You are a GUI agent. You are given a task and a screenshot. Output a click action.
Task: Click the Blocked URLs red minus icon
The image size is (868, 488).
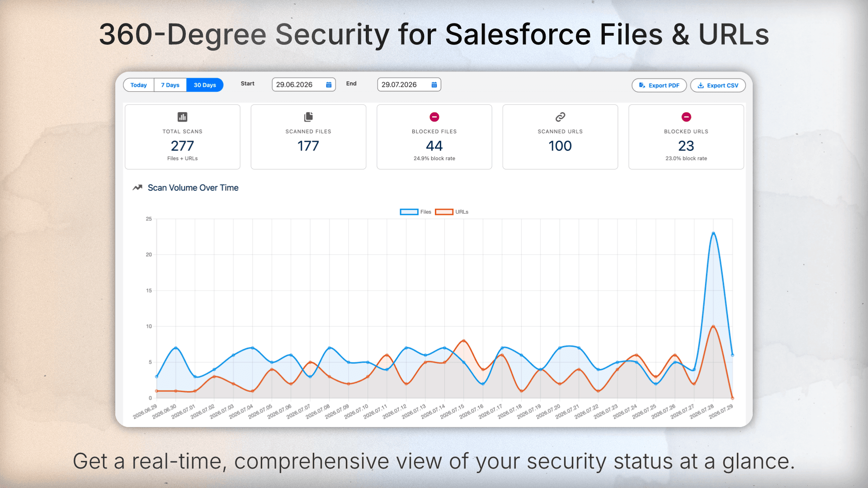pos(686,117)
